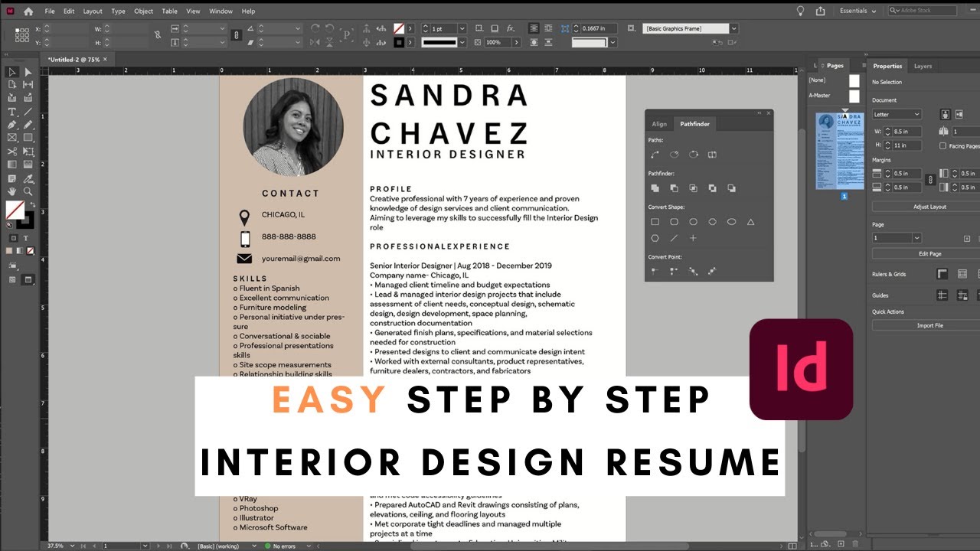Convert shape to polygon hexagon
This screenshot has width=980, height=551.
point(655,239)
